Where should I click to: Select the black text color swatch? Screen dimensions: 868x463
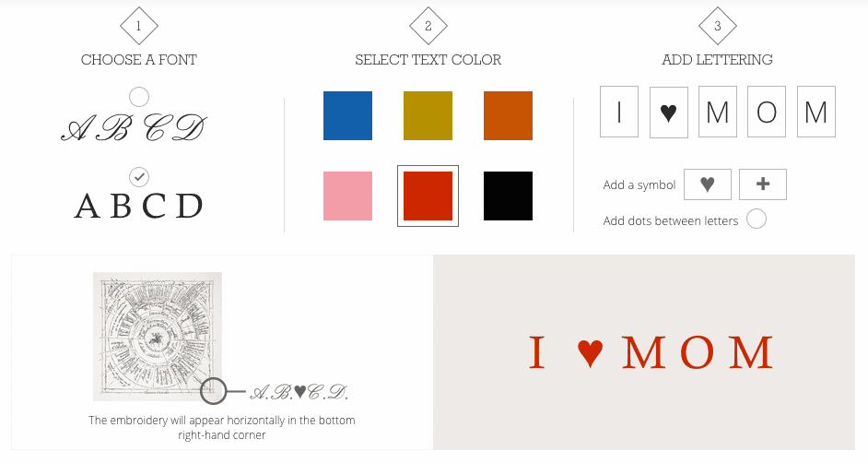pyautogui.click(x=509, y=196)
